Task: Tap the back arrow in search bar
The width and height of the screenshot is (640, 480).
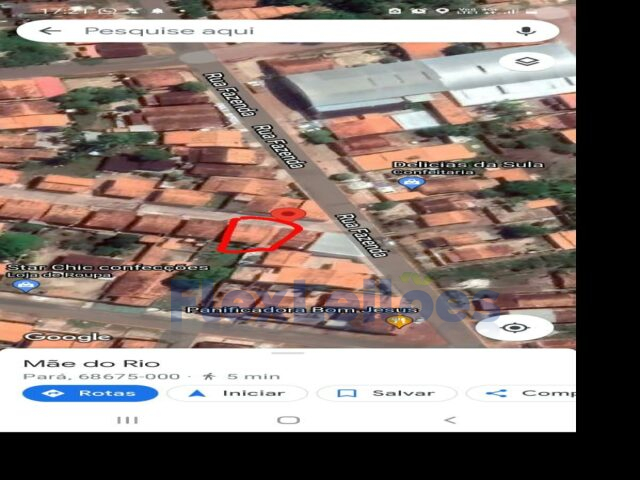Action: (x=50, y=31)
